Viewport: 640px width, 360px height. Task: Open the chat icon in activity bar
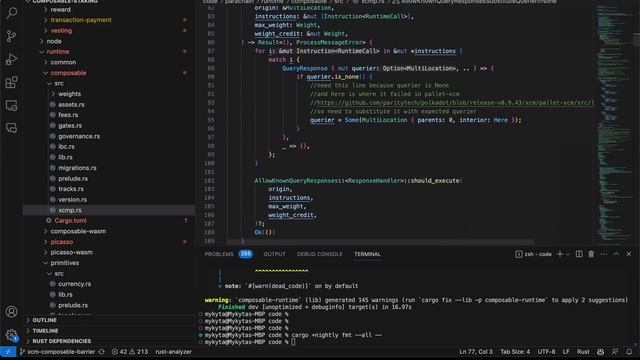tap(11, 128)
